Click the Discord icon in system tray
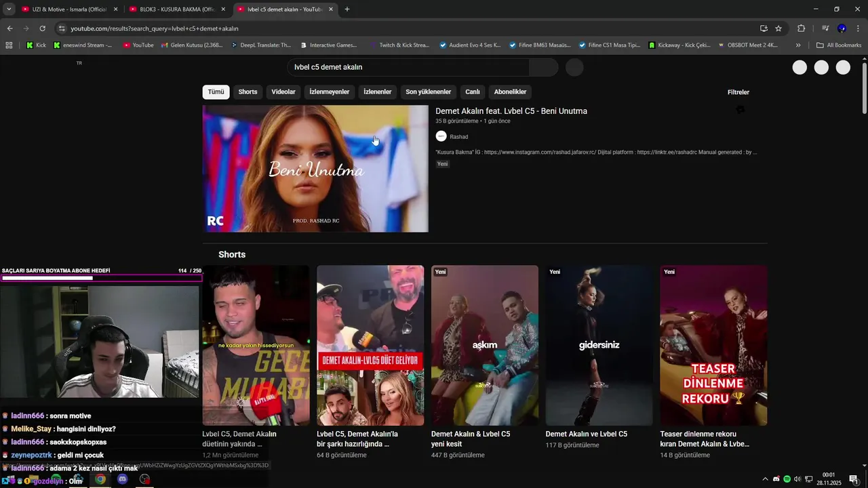The width and height of the screenshot is (868, 488). pos(776,479)
